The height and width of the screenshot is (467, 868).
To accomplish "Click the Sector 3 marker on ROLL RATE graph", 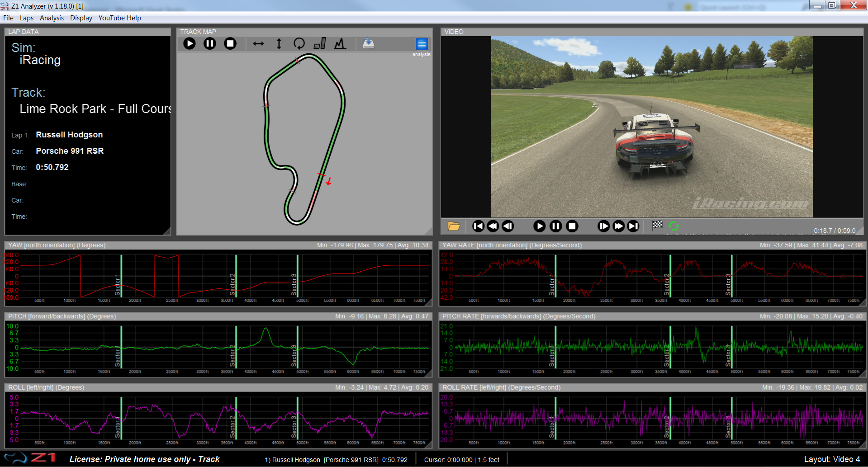I will (x=732, y=418).
